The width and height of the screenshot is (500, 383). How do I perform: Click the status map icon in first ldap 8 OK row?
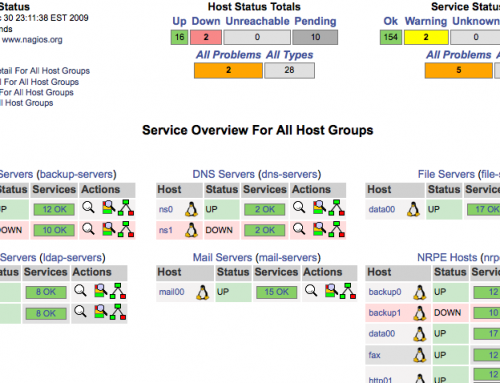(118, 291)
